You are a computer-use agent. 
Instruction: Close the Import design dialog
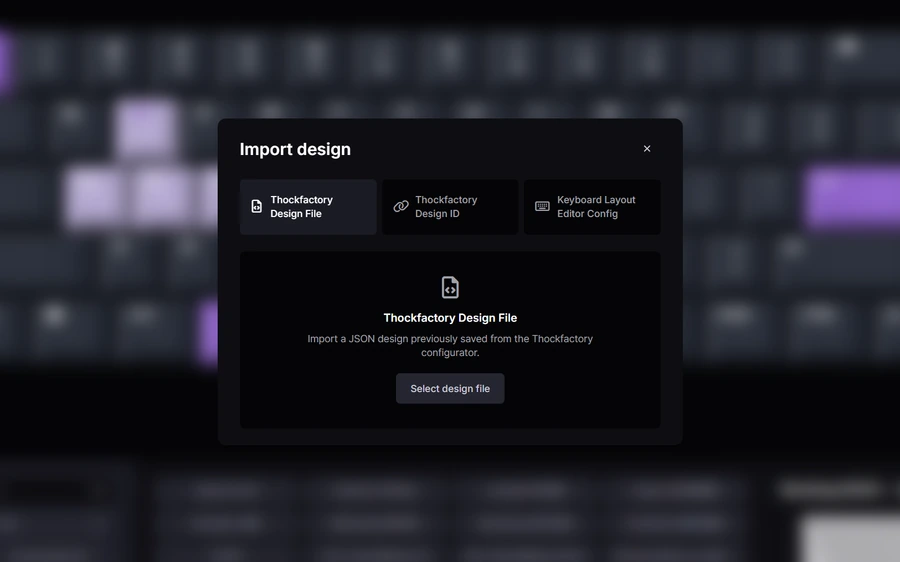647,149
